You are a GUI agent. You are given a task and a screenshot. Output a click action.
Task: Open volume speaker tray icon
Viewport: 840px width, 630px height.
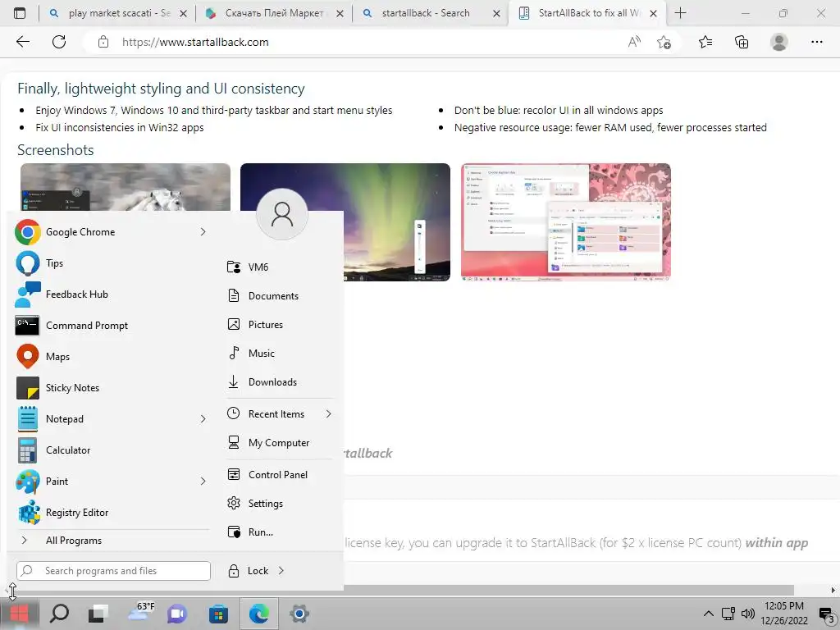tap(748, 614)
